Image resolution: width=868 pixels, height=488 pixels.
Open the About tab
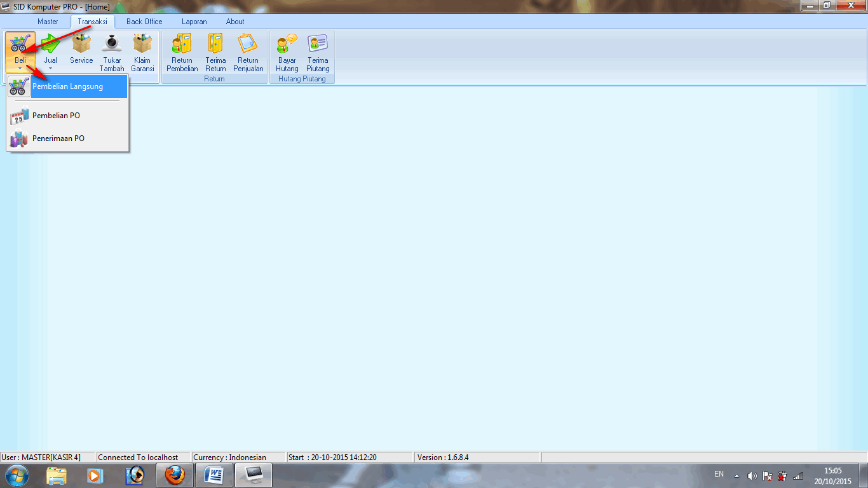(x=235, y=22)
